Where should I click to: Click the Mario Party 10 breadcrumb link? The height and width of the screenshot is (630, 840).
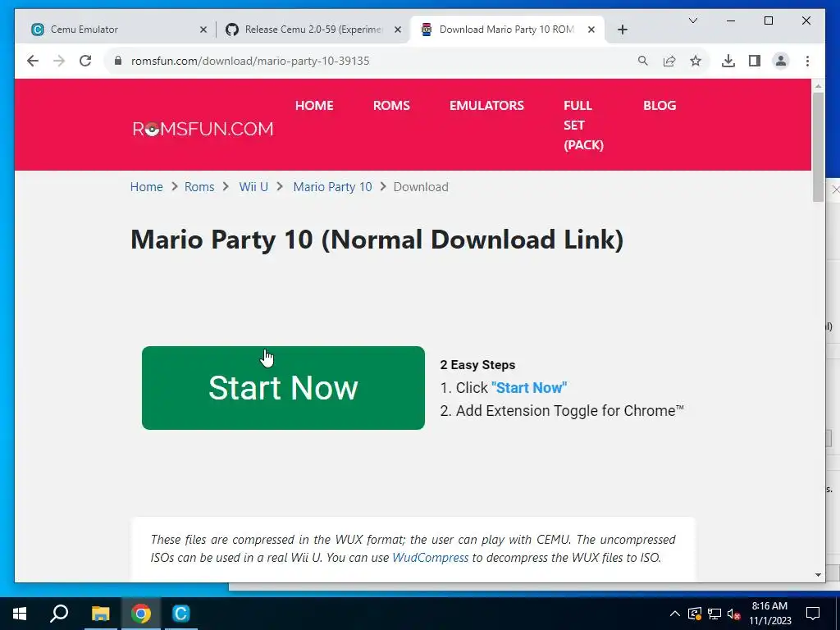332,187
